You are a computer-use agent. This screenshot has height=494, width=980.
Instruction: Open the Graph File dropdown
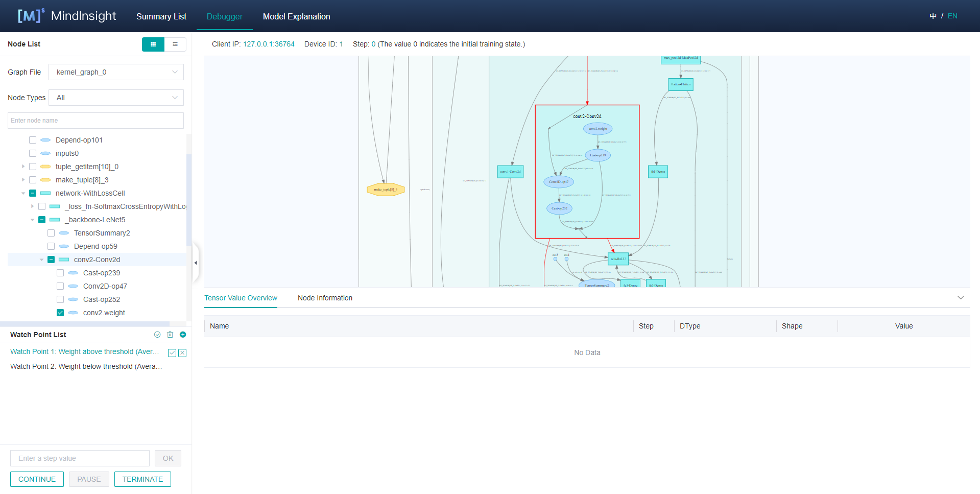pyautogui.click(x=116, y=72)
